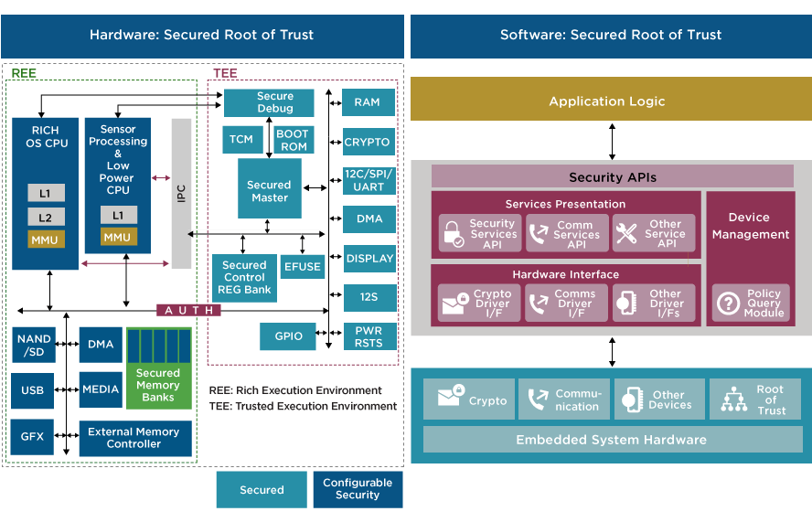Click the padlock icon in Security Services API
This screenshot has width=812, height=522.
[x=453, y=234]
